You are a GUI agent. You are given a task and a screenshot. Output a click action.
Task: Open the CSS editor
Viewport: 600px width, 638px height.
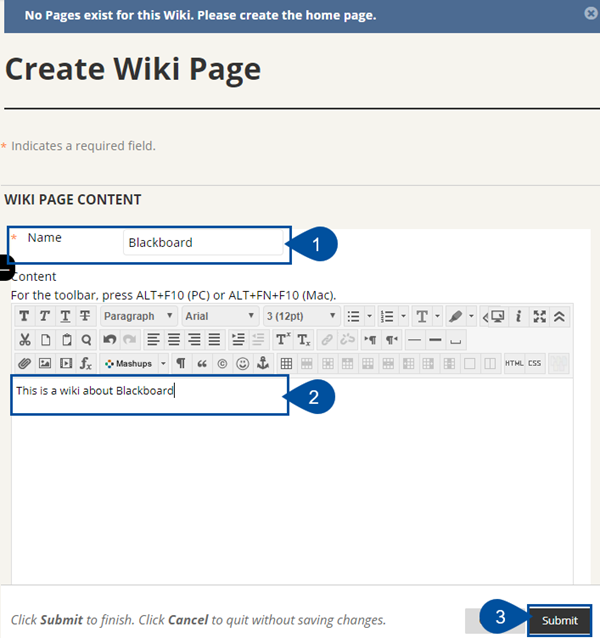click(x=535, y=363)
